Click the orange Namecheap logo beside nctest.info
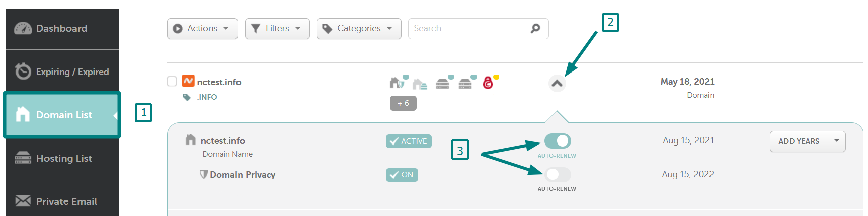The height and width of the screenshot is (216, 868). click(x=188, y=81)
